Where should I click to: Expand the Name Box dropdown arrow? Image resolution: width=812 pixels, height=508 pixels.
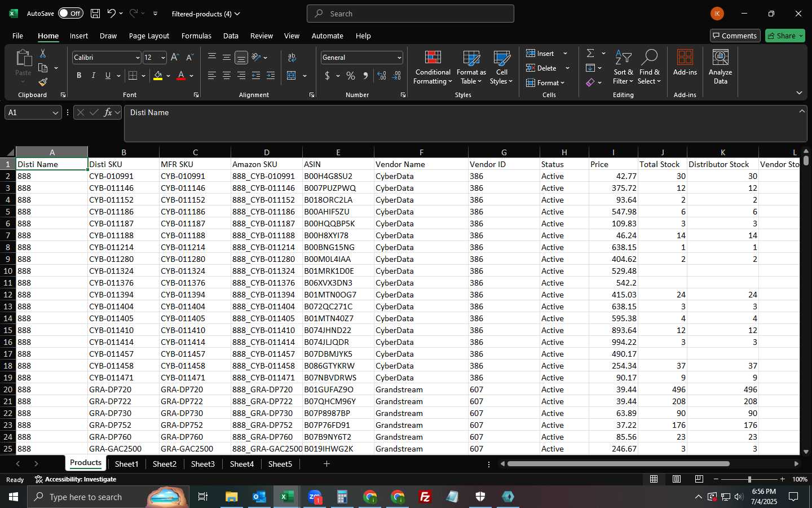point(55,113)
